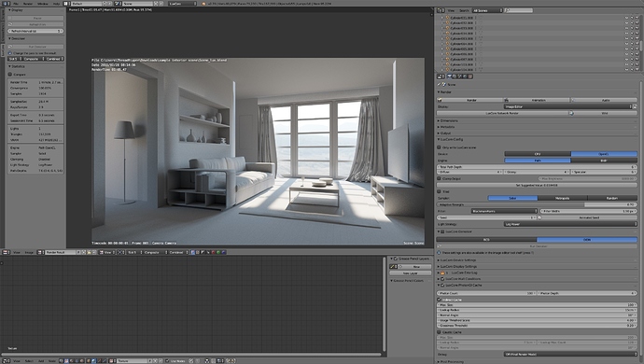Open the Window menu
The height and width of the screenshot is (364, 644).
[x=43, y=4]
